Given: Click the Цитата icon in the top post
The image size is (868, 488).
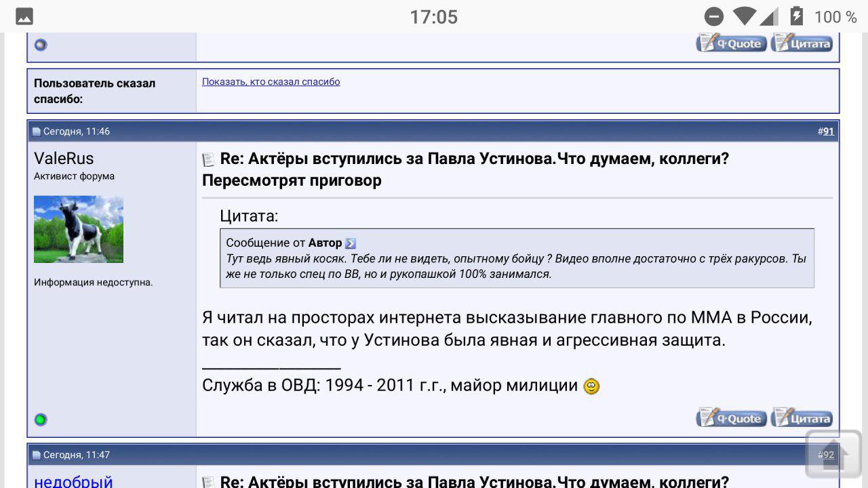Looking at the screenshot, I should click(802, 43).
